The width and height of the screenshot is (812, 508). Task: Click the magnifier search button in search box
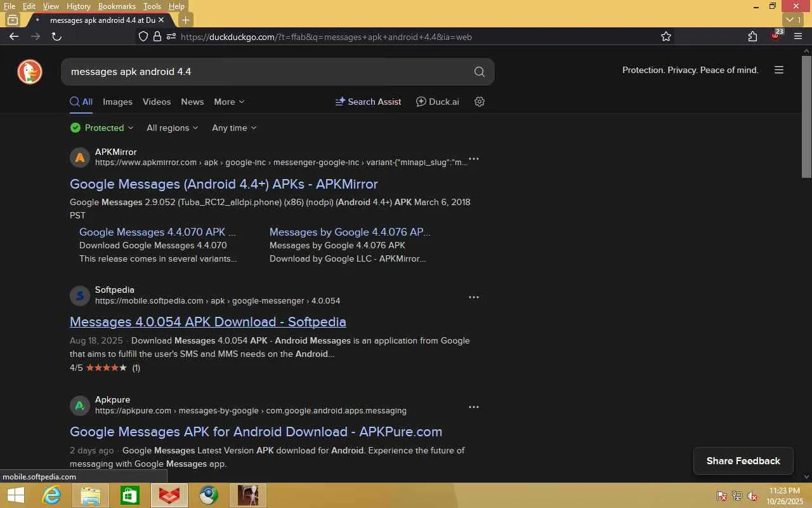point(480,72)
